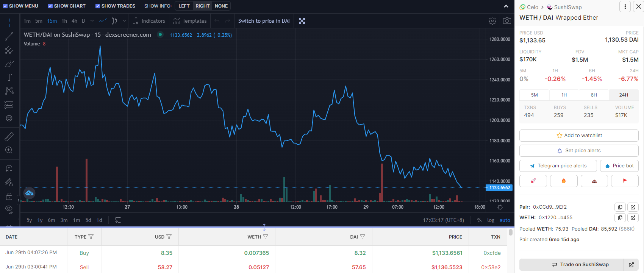Click Trade on SushiSwap button
644x273 pixels.
click(x=572, y=265)
